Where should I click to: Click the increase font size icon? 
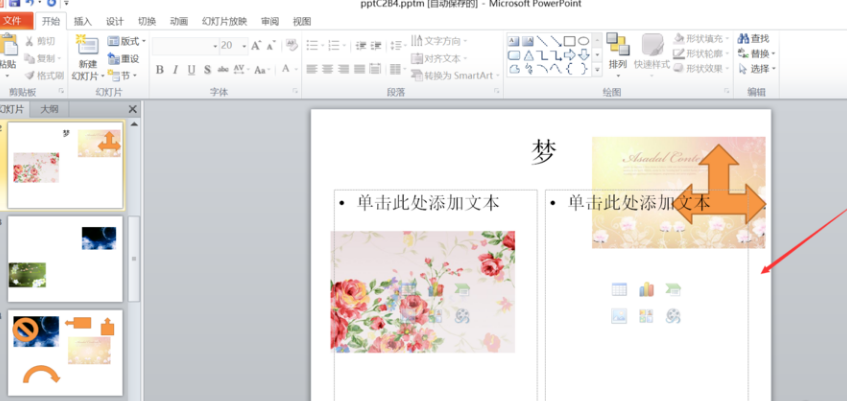pyautogui.click(x=257, y=45)
